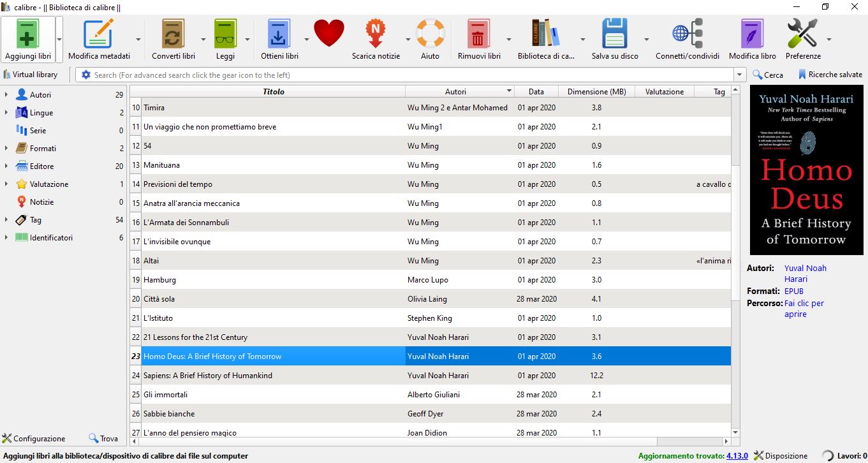Open Preferenze dropdown arrow
Viewport: 868px width, 463px height.
(828, 40)
